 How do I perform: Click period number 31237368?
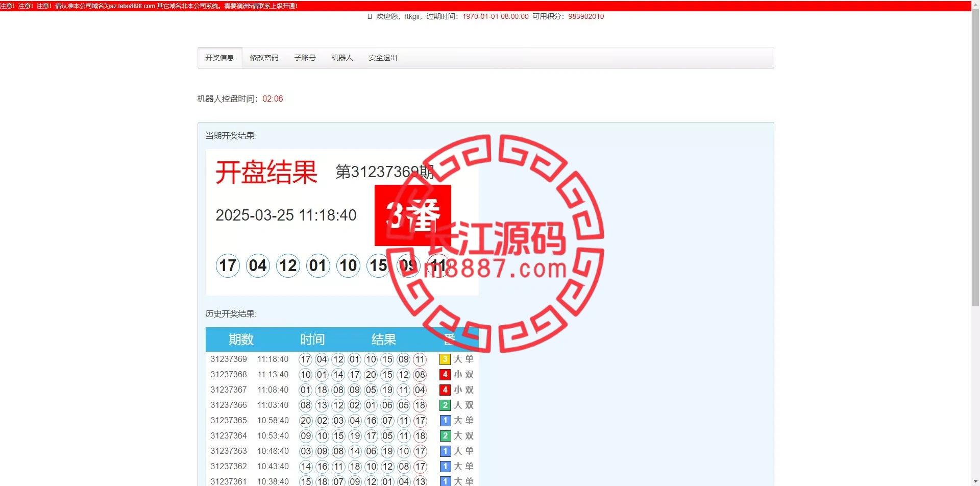(x=229, y=375)
